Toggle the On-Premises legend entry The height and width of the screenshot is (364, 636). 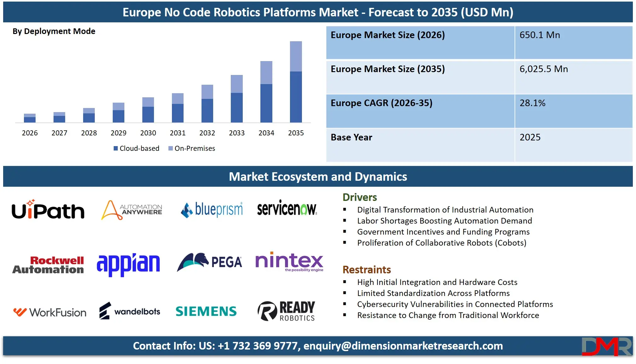click(192, 148)
